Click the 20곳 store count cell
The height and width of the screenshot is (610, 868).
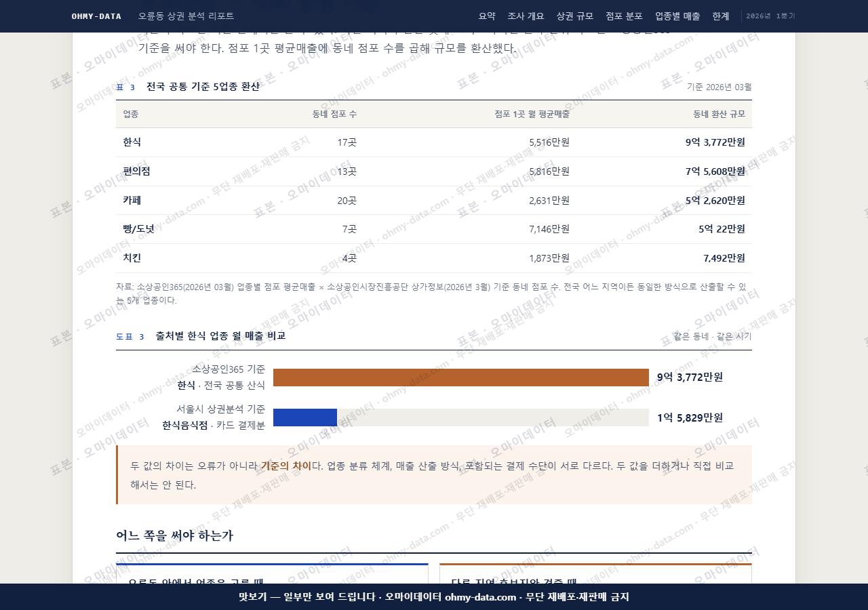(347, 201)
